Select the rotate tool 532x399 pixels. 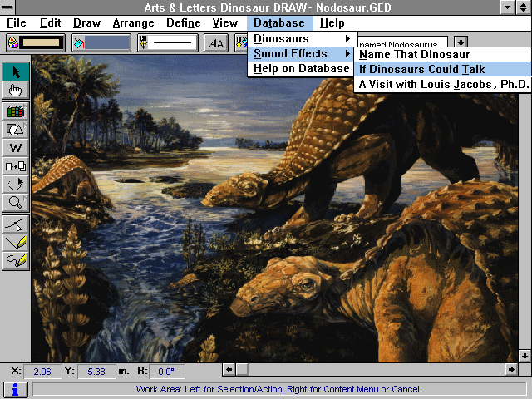[16, 185]
